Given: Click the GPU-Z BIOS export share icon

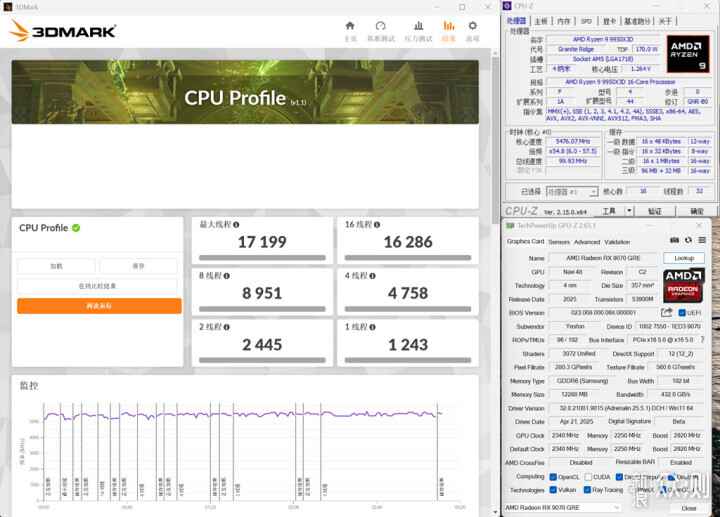Looking at the screenshot, I should (x=667, y=313).
